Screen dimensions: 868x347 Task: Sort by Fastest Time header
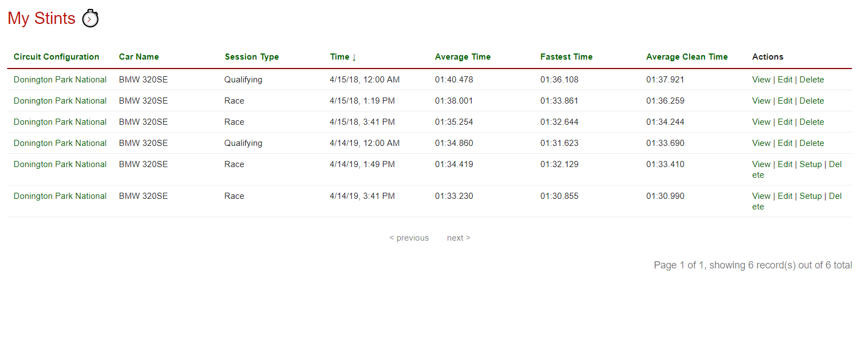[x=566, y=57]
